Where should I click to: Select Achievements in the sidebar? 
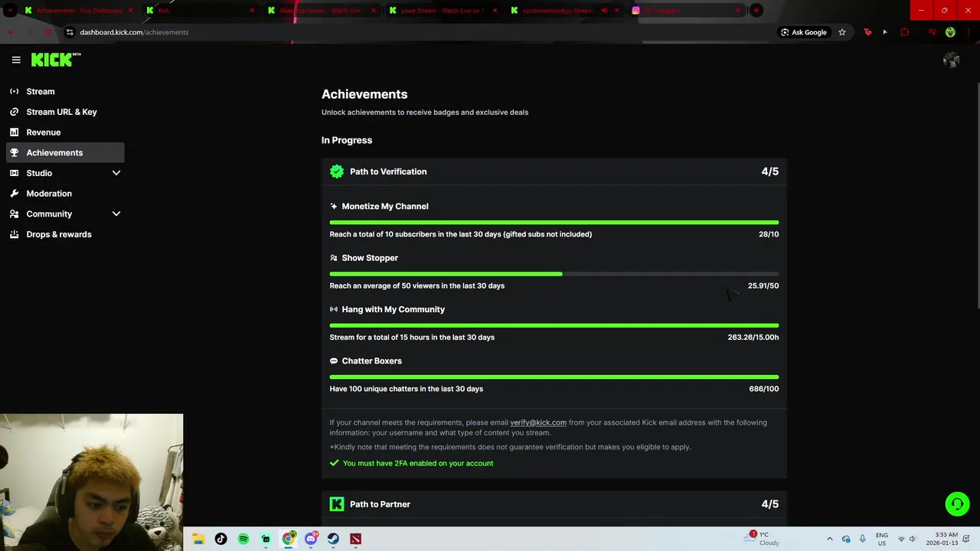(x=65, y=152)
